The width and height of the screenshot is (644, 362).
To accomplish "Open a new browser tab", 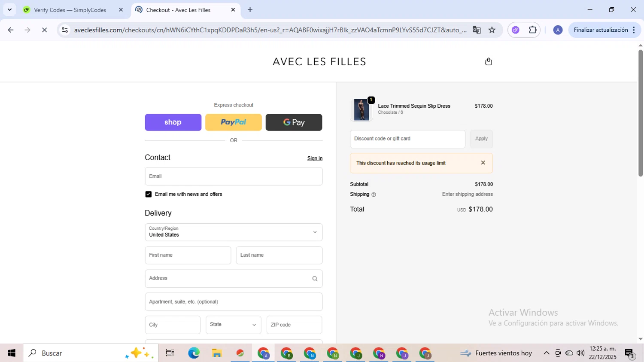I will point(250,10).
